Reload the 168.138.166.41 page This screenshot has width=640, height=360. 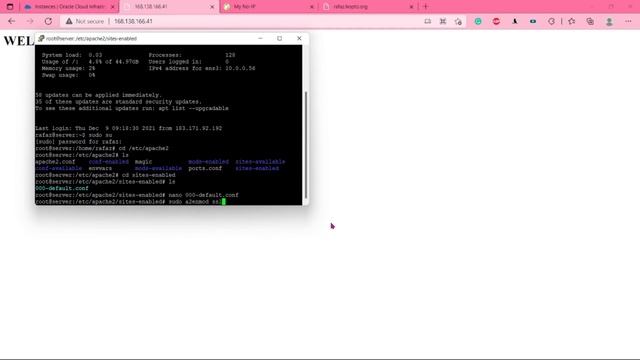(x=48, y=21)
